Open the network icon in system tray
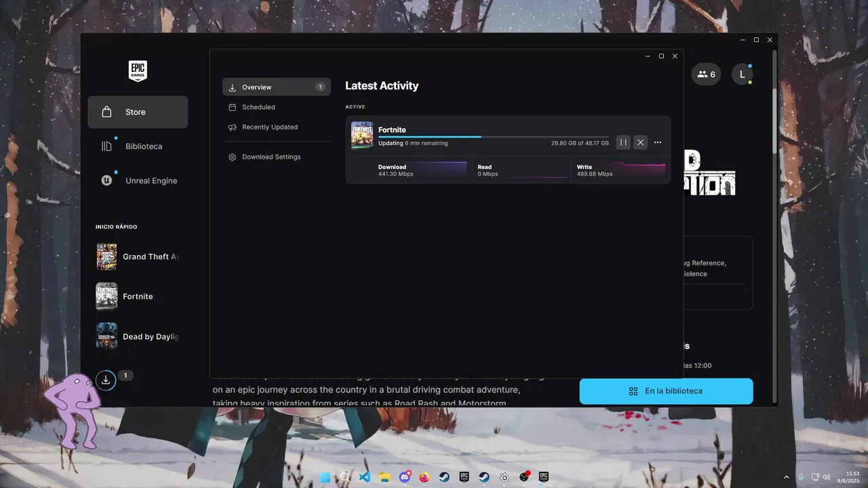This screenshot has width=868, height=488. (x=814, y=477)
